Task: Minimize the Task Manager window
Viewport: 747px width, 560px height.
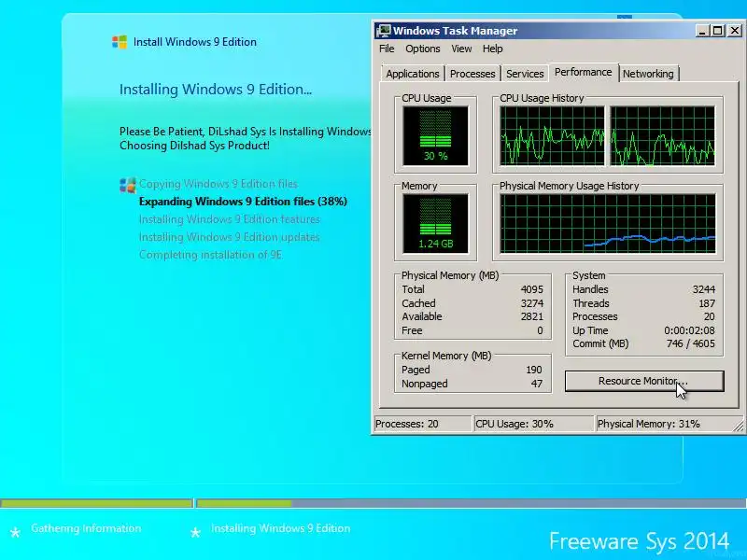Action: (701, 31)
